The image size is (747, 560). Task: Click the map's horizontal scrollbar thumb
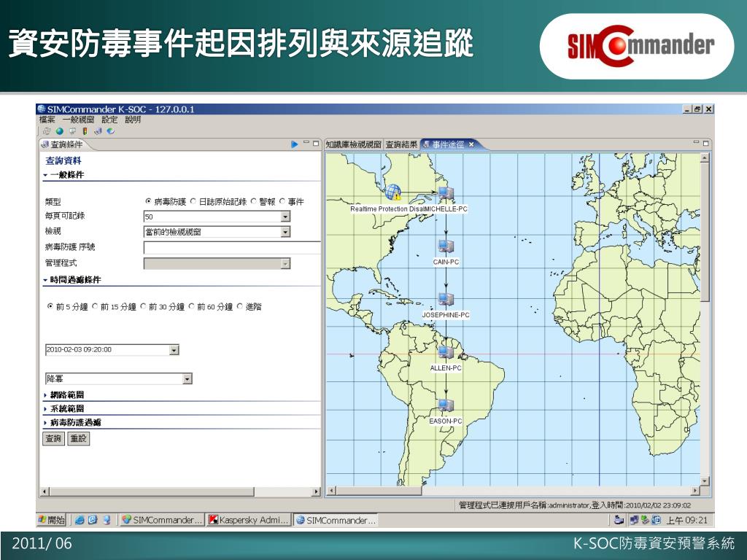[379, 491]
